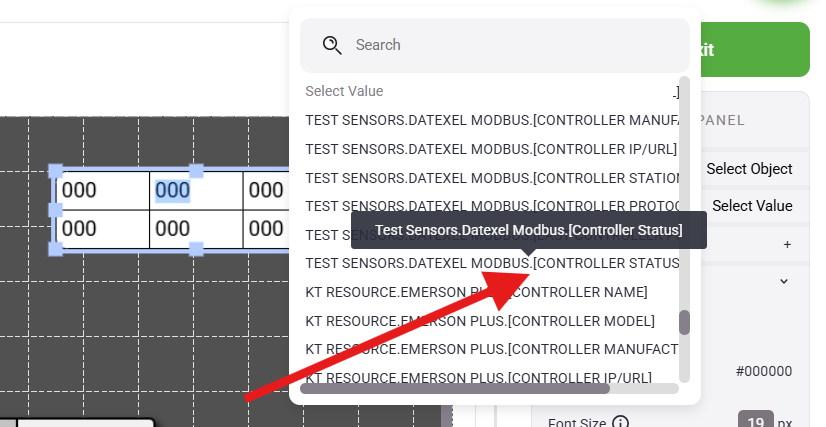Image resolution: width=826 pixels, height=427 pixels.
Task: Select Emerson Plus [CONTROLLER MODEL] option
Action: [480, 321]
